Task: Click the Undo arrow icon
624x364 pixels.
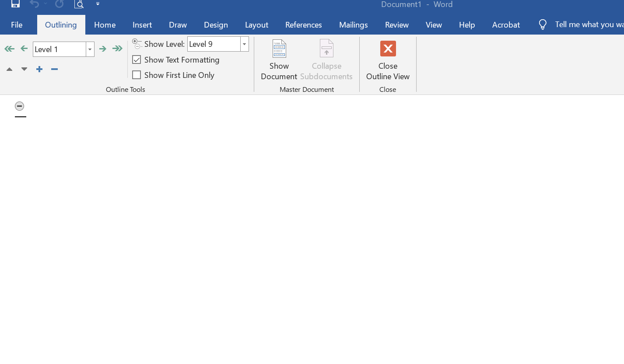Action: tap(34, 4)
